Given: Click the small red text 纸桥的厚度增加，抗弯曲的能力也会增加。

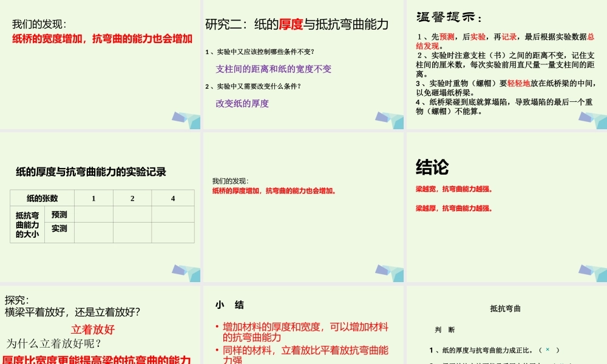Looking at the screenshot, I should coord(274,190).
